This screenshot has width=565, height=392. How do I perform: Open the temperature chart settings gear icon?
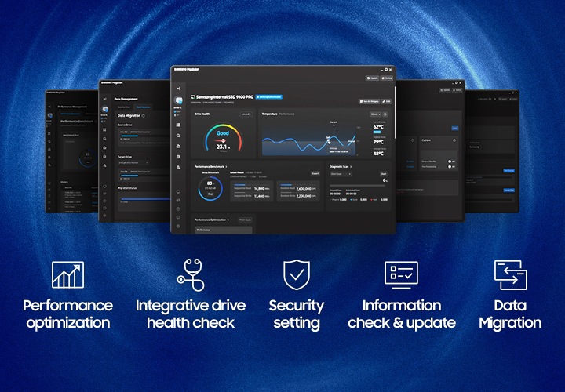tap(385, 114)
